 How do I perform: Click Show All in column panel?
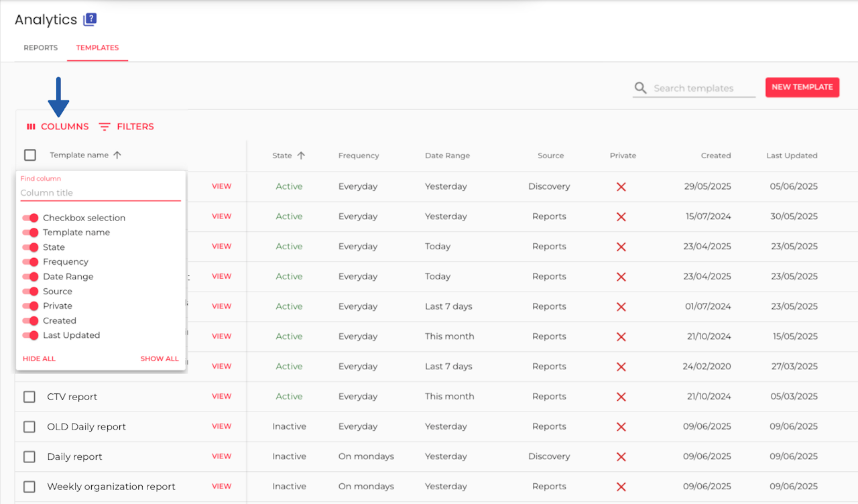point(160,359)
